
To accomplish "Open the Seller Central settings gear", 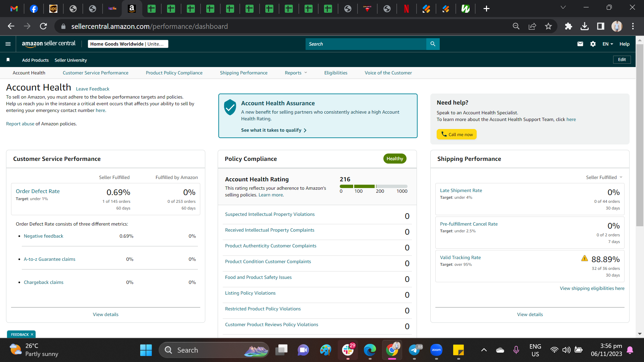I will click(593, 44).
